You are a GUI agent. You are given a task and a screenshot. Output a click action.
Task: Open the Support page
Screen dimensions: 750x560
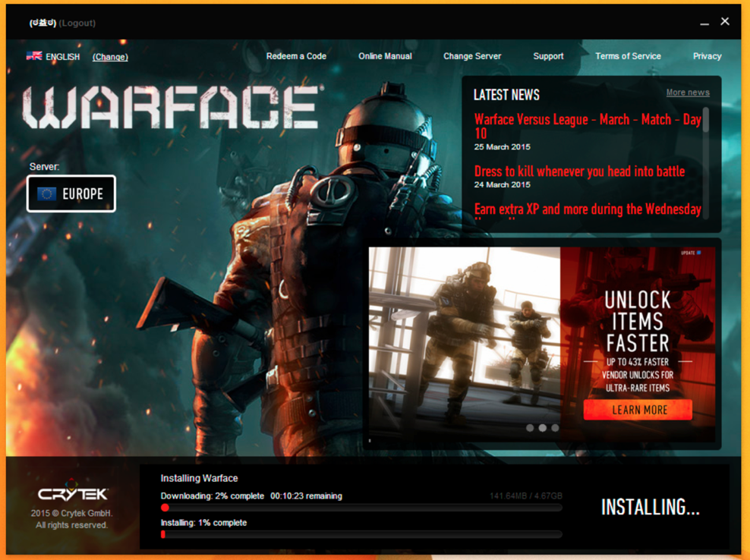click(548, 56)
